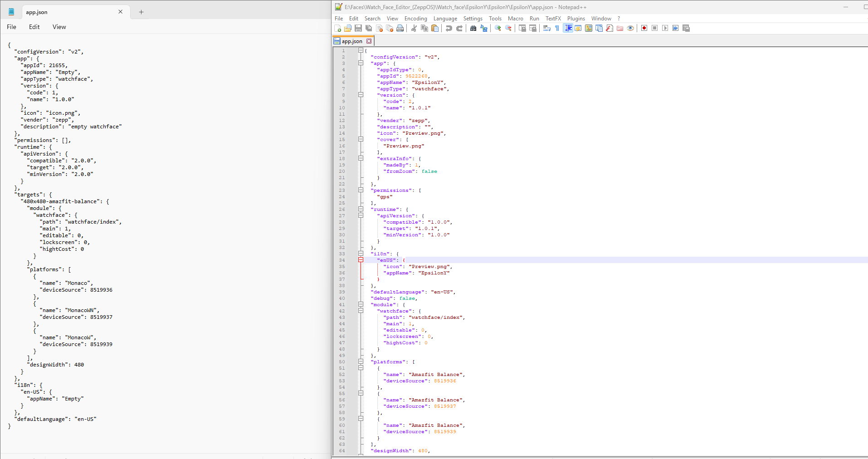Close the app.json tab in Notepad++
The width and height of the screenshot is (868, 459).
click(x=369, y=41)
